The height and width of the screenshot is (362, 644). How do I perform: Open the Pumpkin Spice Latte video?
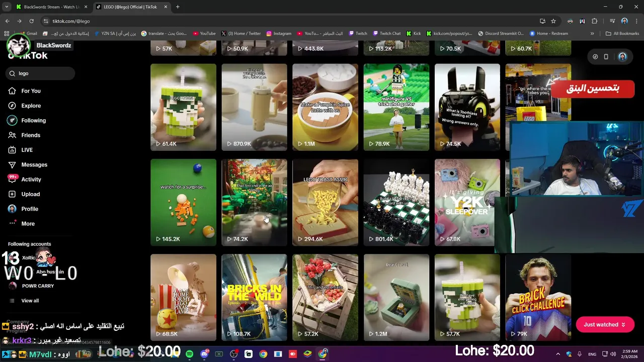pyautogui.click(x=325, y=107)
